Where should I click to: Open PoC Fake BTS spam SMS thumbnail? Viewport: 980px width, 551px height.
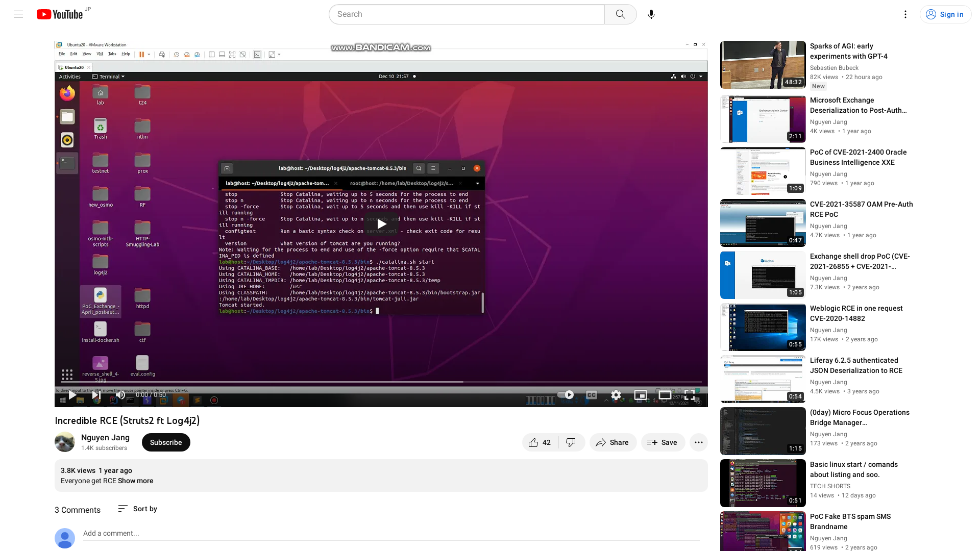(763, 531)
